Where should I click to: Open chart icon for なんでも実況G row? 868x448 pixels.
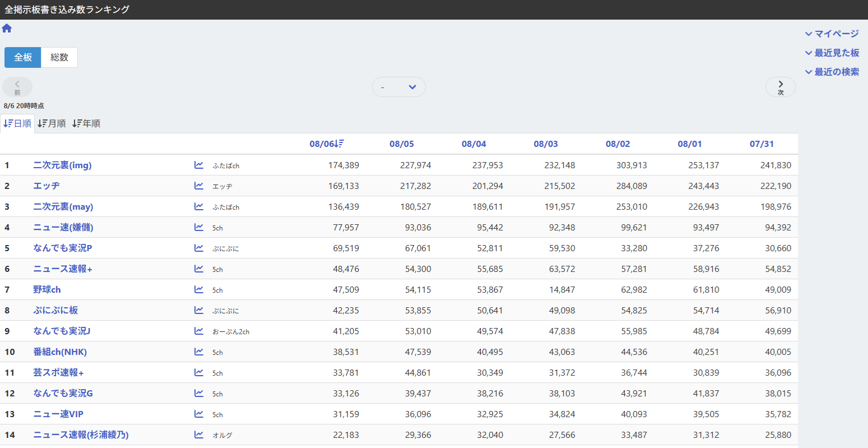(198, 393)
